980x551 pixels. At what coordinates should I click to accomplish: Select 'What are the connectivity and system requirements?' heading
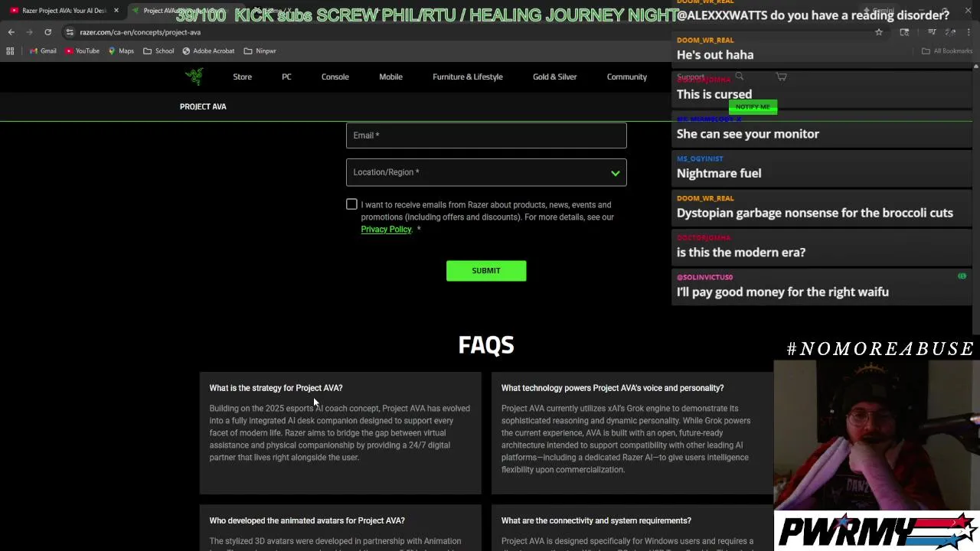click(x=596, y=520)
